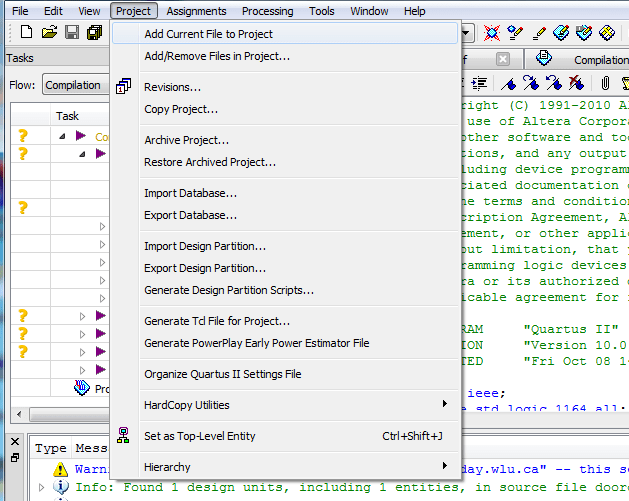Open the Help menu
The height and width of the screenshot is (501, 629).
click(x=414, y=11)
